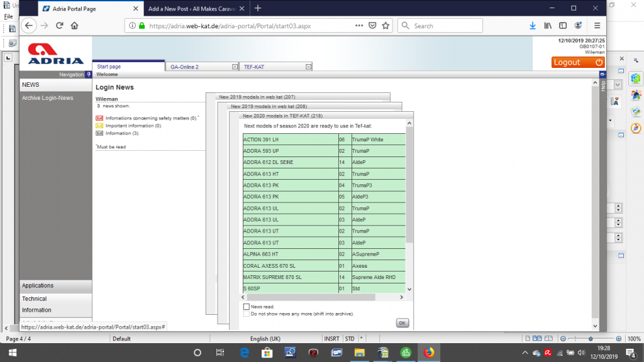This screenshot has width=644, height=362.
Task: Open Help side panel tab
Action: click(602, 85)
